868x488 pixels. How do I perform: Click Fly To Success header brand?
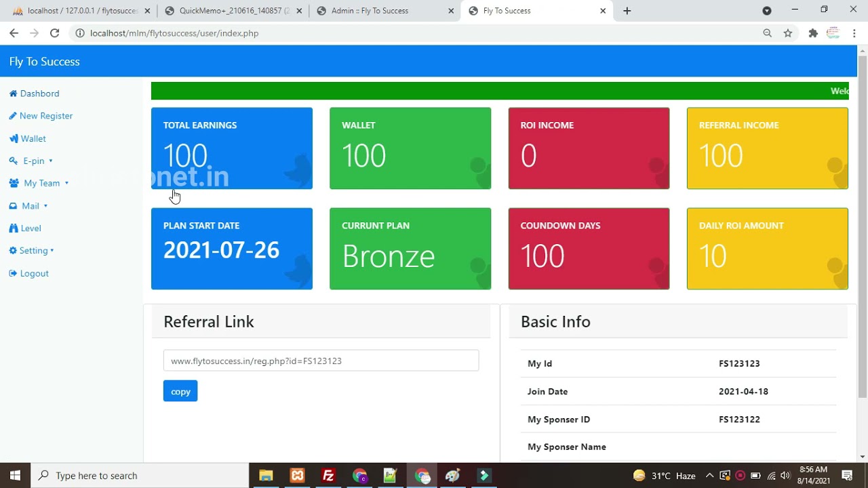point(45,62)
